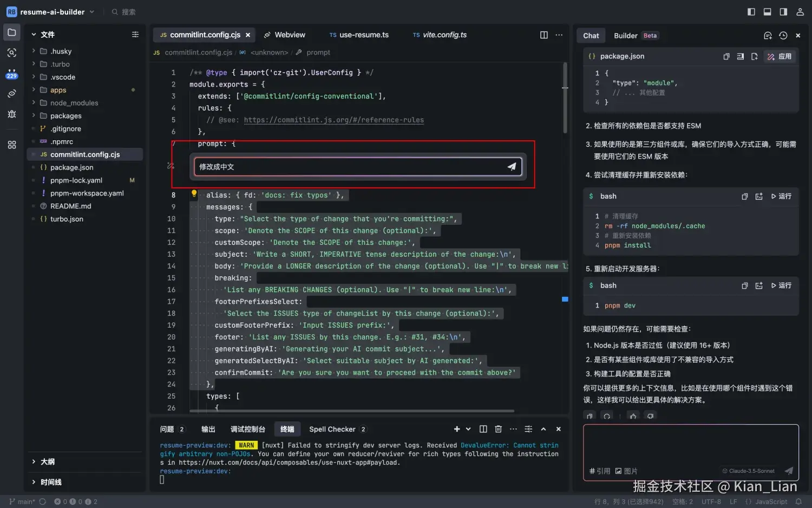The image size is (812, 508).
Task: Focus the 搜索 search box
Action: [124, 12]
